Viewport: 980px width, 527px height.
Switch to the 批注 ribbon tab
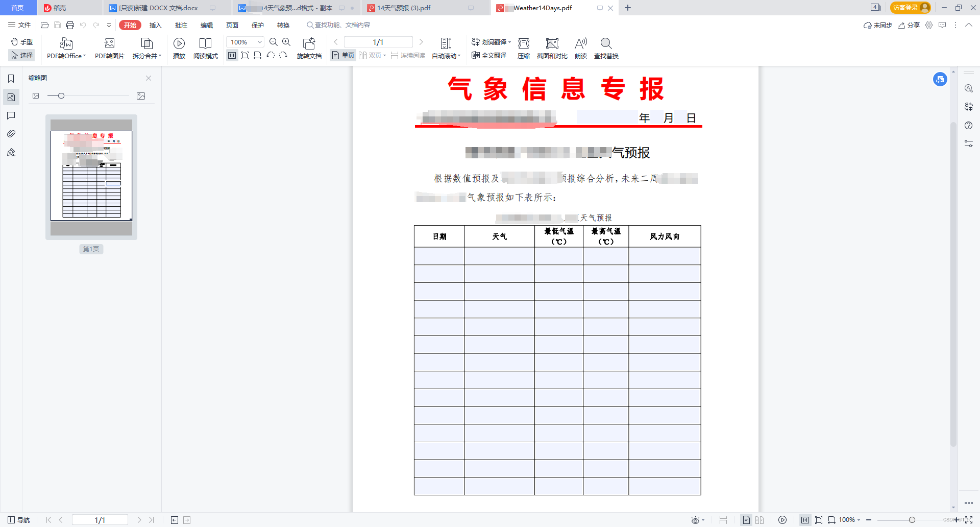181,25
